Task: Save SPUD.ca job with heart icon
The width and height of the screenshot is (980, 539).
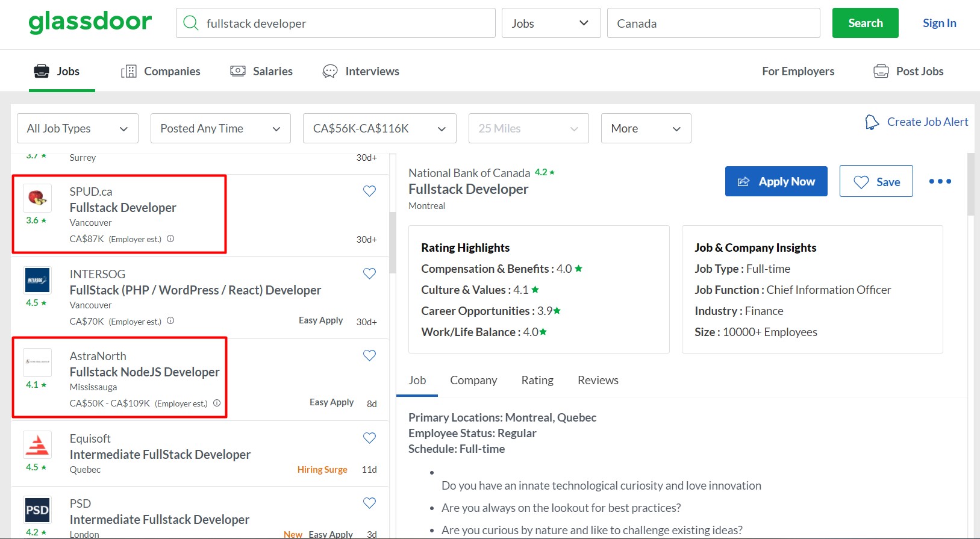Action: 370,191
